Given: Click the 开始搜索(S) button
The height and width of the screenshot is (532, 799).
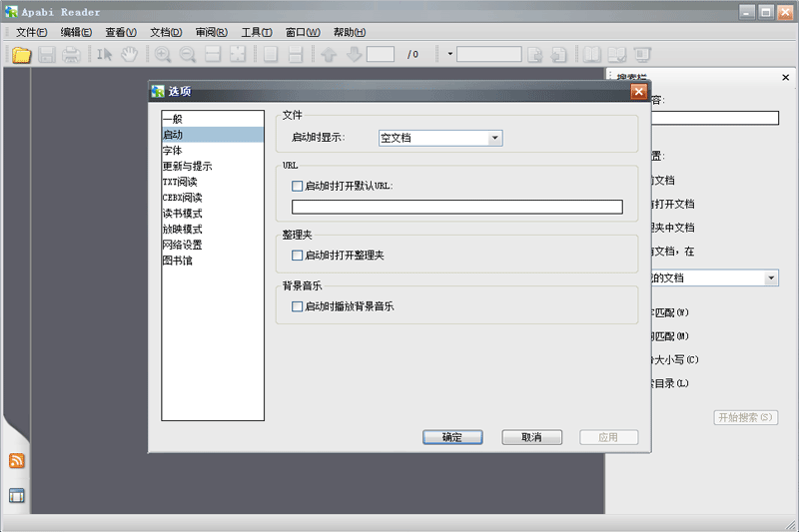Looking at the screenshot, I should tap(745, 417).
